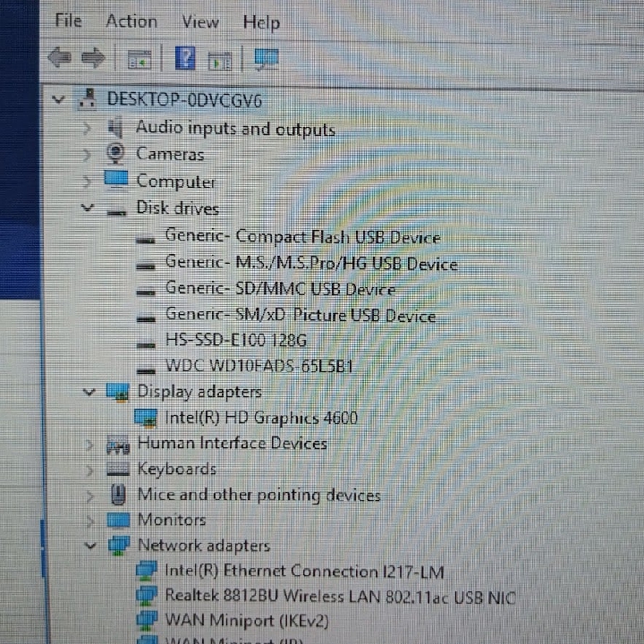Click the Network adapters category icon
The image size is (644, 644).
pos(119,546)
